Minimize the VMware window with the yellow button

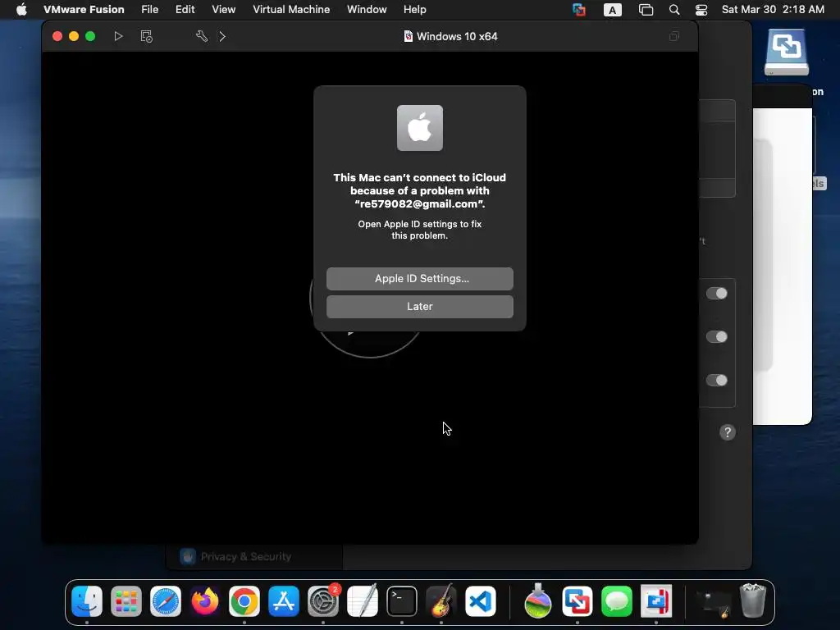pos(74,36)
